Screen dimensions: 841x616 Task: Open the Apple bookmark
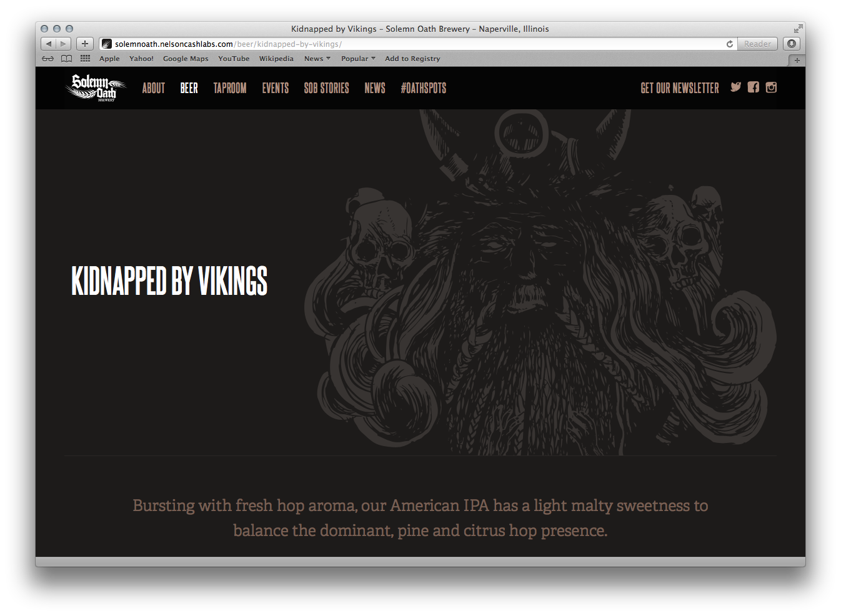tap(109, 59)
